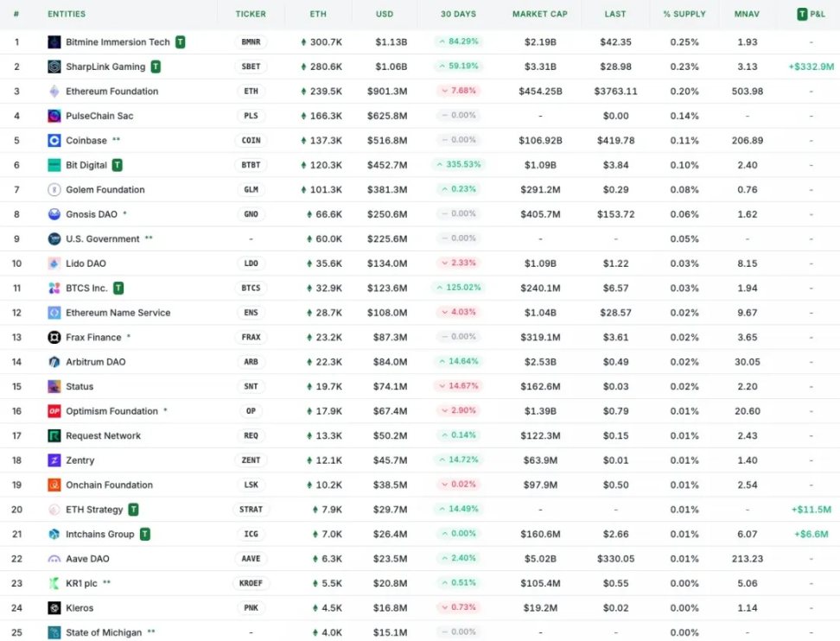The height and width of the screenshot is (641, 840).
Task: Sort the table by the 30 DAYS column header
Action: (x=458, y=14)
